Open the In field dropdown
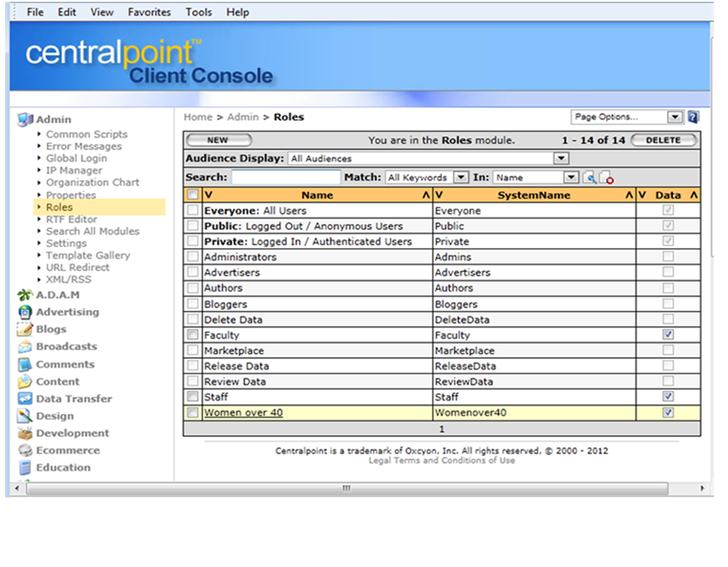This screenshot has height=567, width=728. click(536, 177)
